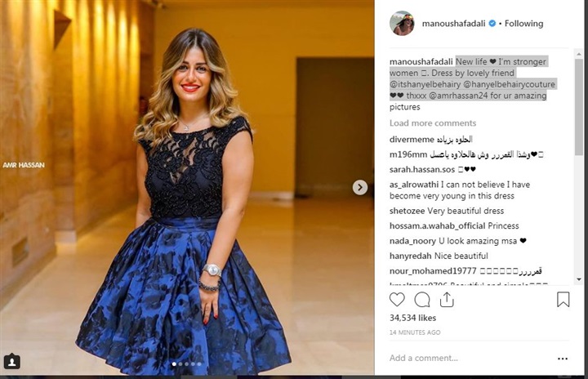This screenshot has height=379, width=588.
Task: Open the 14 MINUTES AGO timestamp
Action: [x=415, y=332]
